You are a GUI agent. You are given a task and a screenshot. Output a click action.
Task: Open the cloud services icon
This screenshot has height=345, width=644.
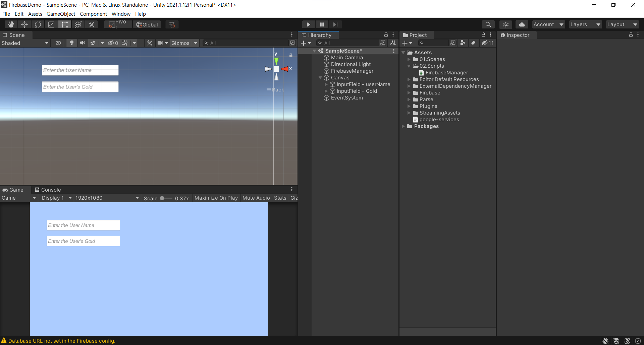(x=522, y=24)
